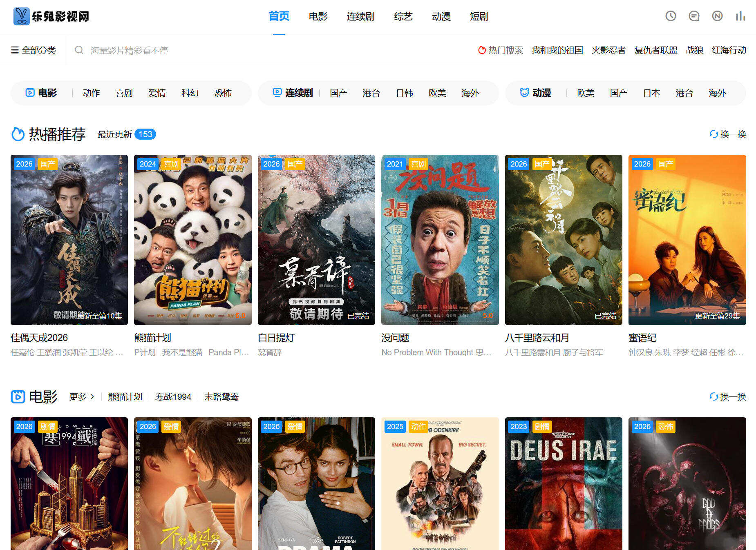Viewport: 756px width, 550px height.
Task: Expand 更多 in the 电影 section
Action: pyautogui.click(x=82, y=396)
